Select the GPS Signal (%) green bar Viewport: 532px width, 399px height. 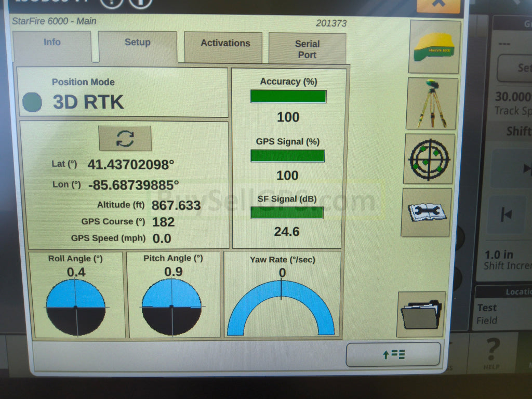(x=287, y=156)
